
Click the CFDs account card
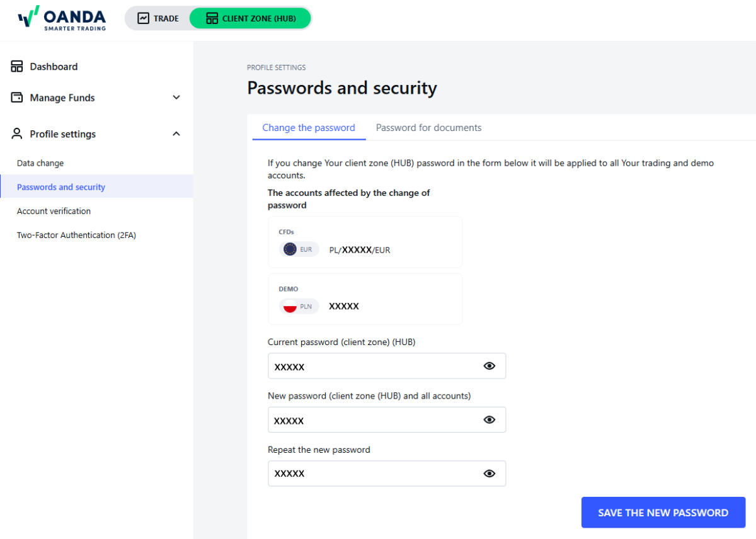pyautogui.click(x=365, y=242)
